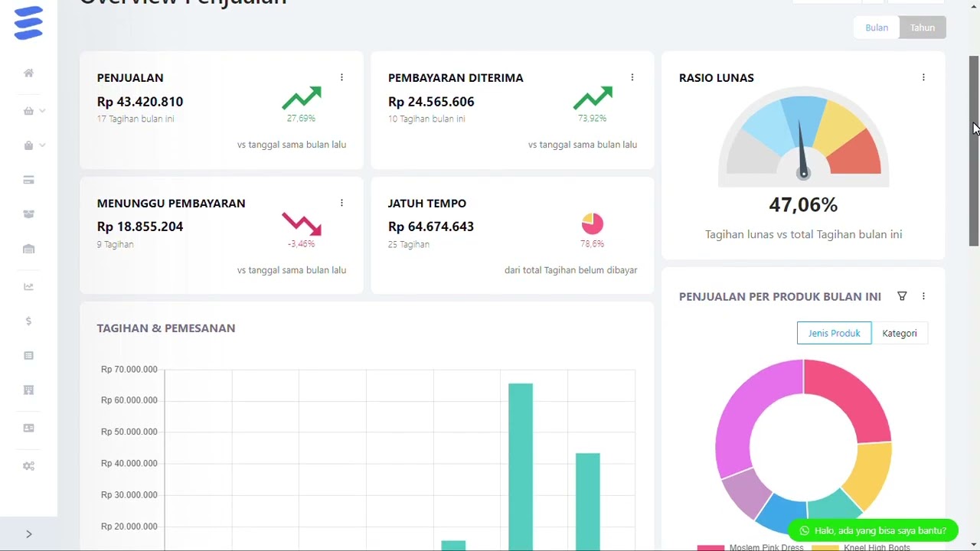Expand the basket menu chevron in sidebar

tap(42, 111)
